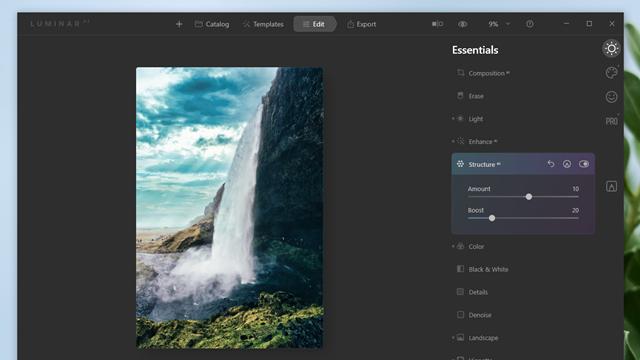Screen dimensions: 640x360
Task: Select the Edit tab
Action: (314, 24)
